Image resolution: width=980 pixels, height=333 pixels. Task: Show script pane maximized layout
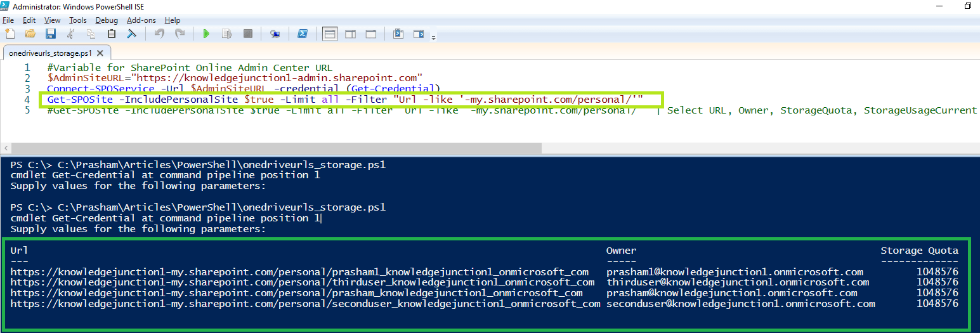point(371,34)
